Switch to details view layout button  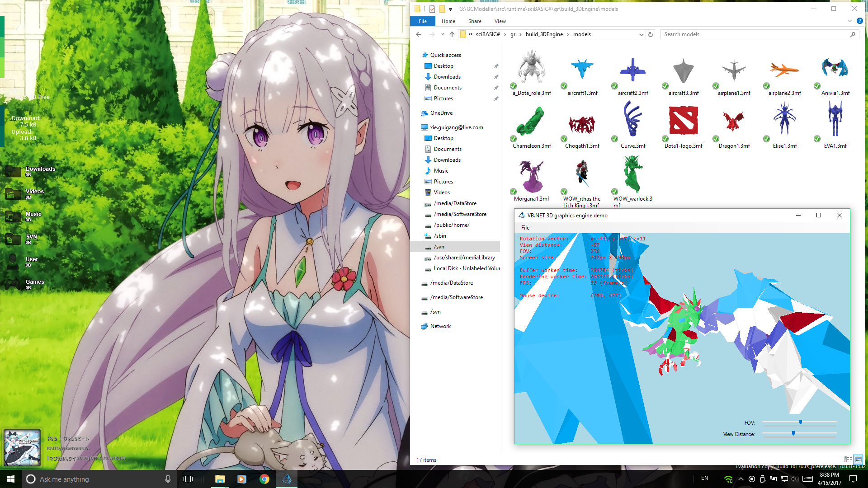[848, 460]
